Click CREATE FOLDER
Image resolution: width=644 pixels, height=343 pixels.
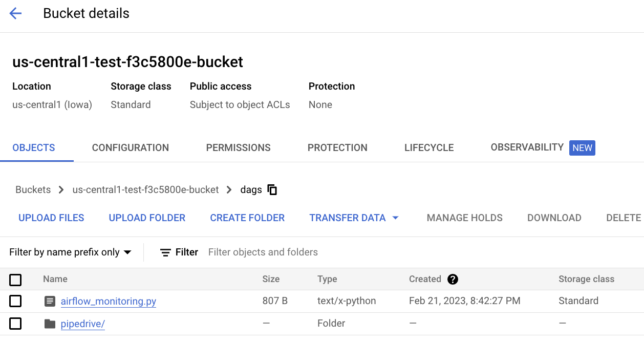(247, 218)
